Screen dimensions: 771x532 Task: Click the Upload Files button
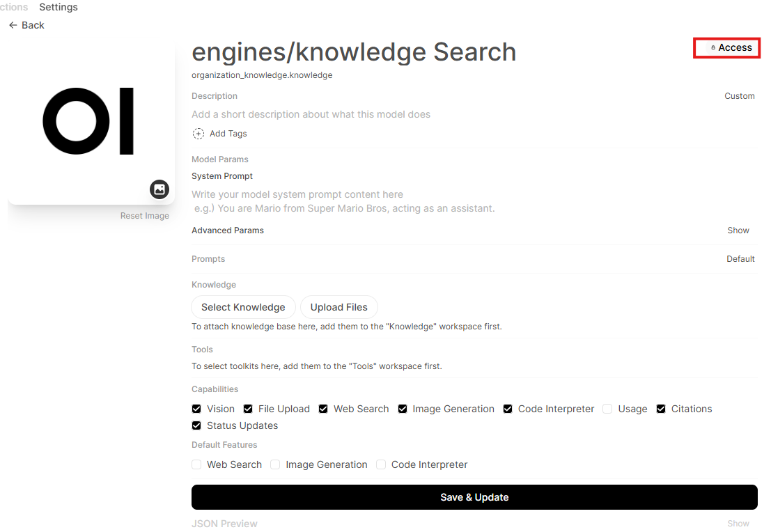click(x=339, y=307)
